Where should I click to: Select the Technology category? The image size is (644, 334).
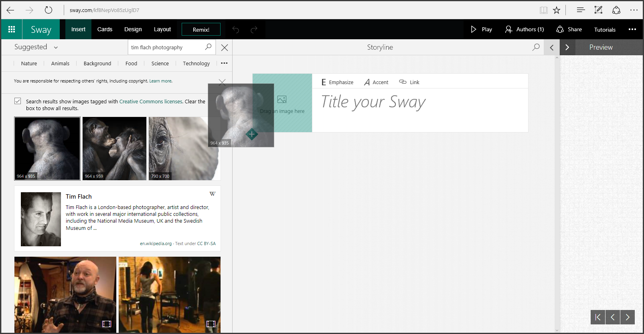(x=196, y=63)
